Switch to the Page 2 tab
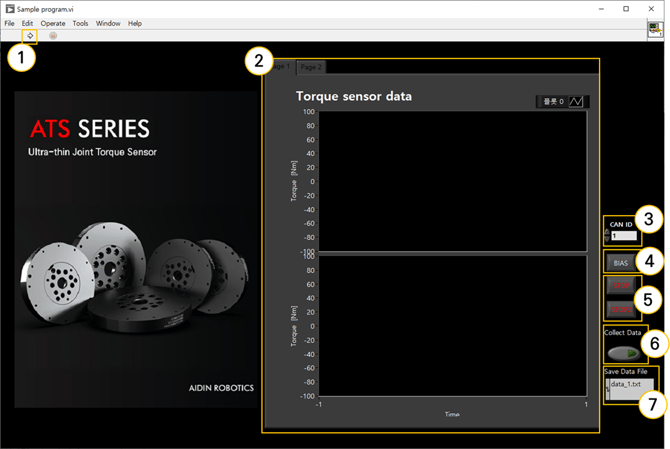Screen dimensions: 670x449 pos(312,67)
